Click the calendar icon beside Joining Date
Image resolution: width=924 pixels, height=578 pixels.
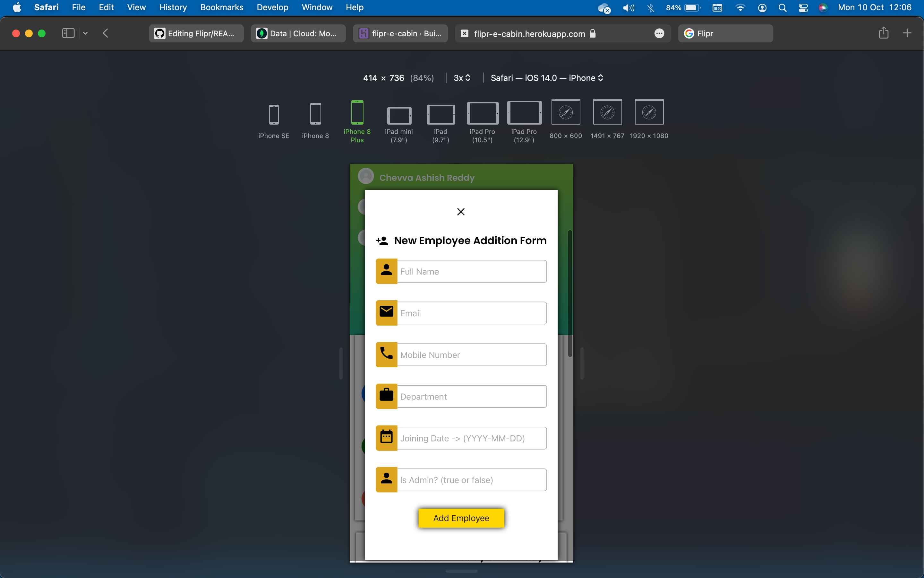(386, 438)
